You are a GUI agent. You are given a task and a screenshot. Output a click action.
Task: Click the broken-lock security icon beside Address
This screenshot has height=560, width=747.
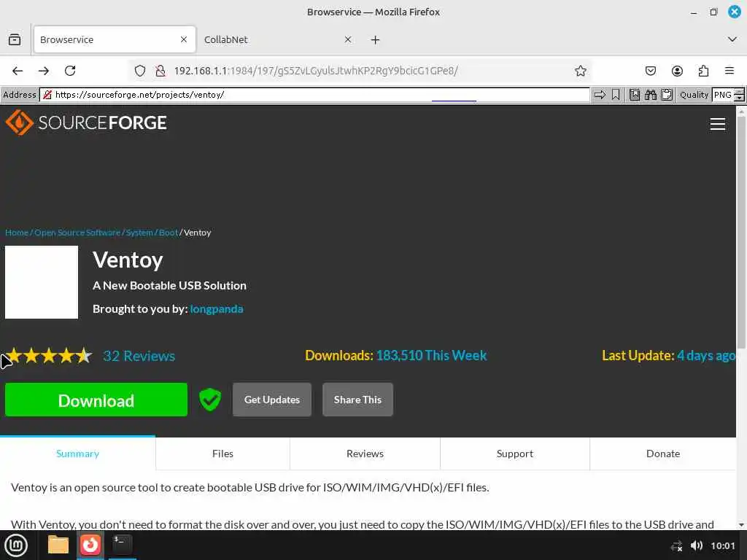(47, 95)
